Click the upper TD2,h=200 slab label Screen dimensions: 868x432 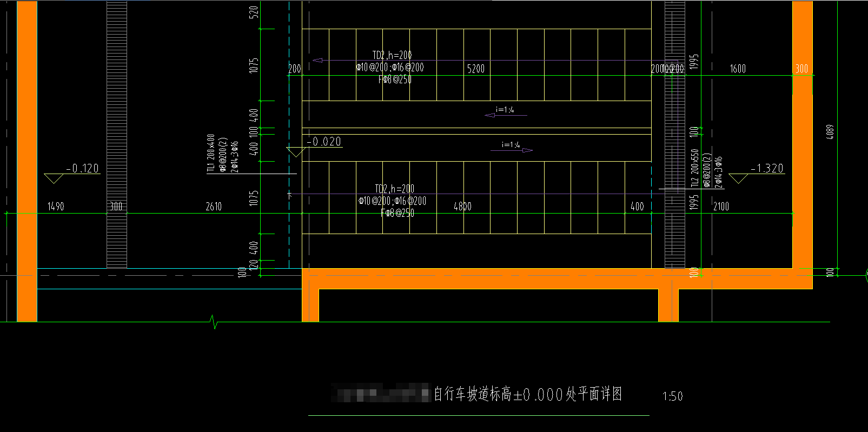(x=392, y=55)
